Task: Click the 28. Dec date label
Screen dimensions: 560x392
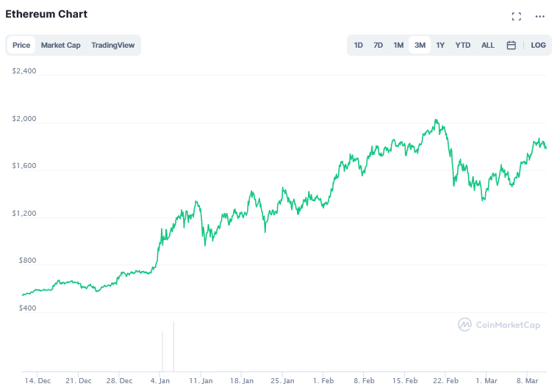Action: (119, 380)
